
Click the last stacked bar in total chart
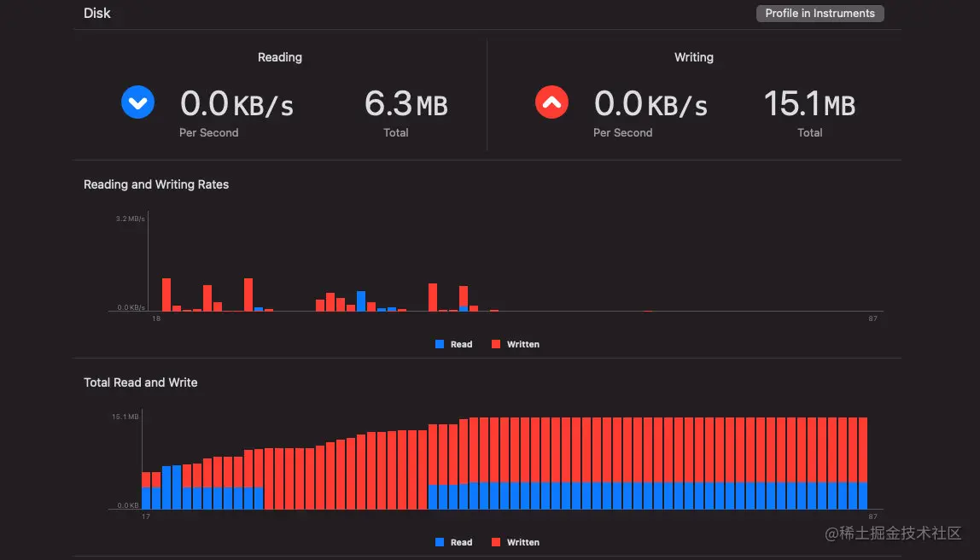tap(863, 464)
